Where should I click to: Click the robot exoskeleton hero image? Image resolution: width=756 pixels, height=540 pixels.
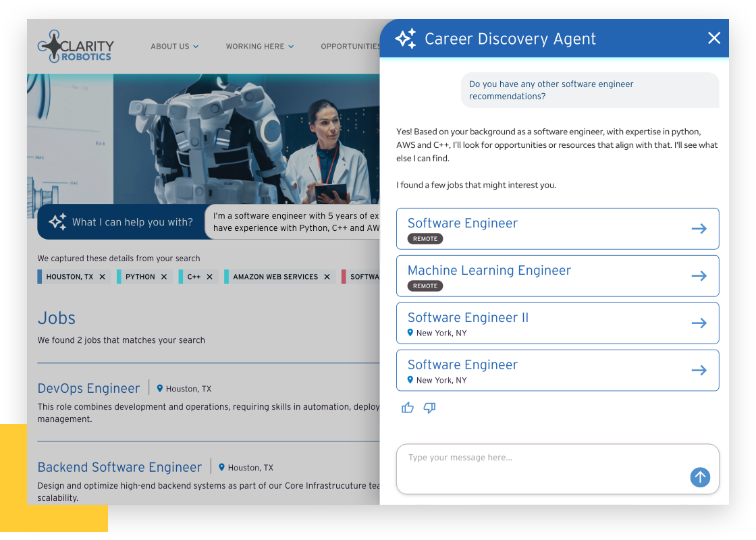tap(203, 139)
